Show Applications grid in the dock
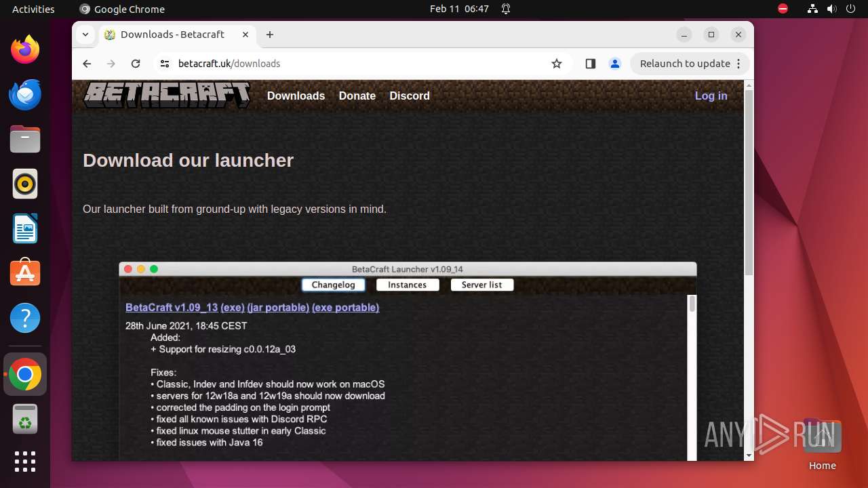Viewport: 868px width, 488px height. pos(25,462)
